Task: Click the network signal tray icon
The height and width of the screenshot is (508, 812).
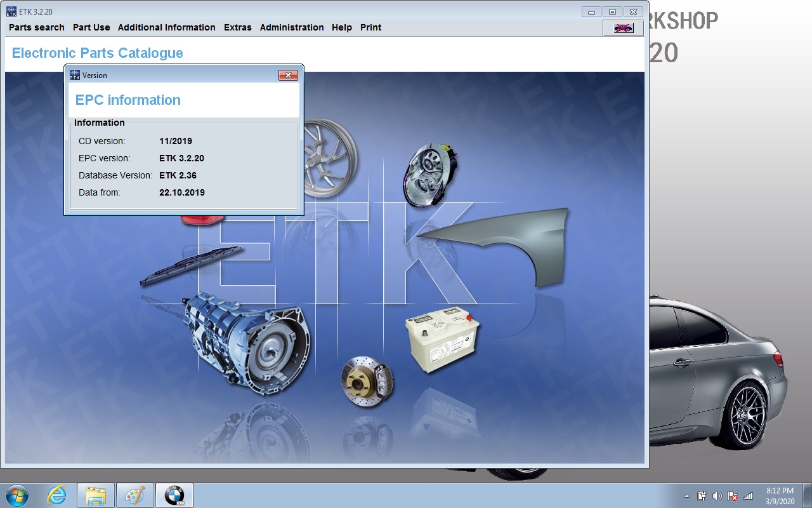Action: (748, 496)
